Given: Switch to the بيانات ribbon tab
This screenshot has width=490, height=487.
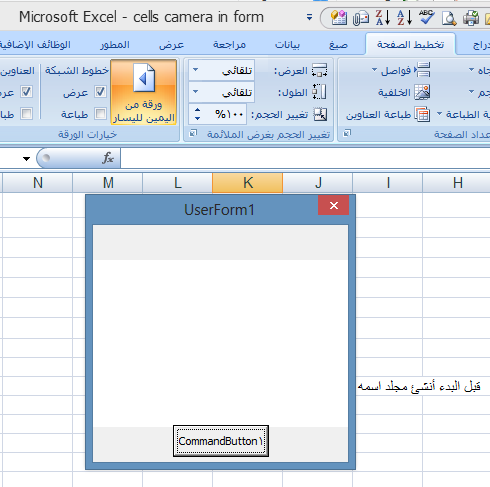Looking at the screenshot, I should [287, 45].
